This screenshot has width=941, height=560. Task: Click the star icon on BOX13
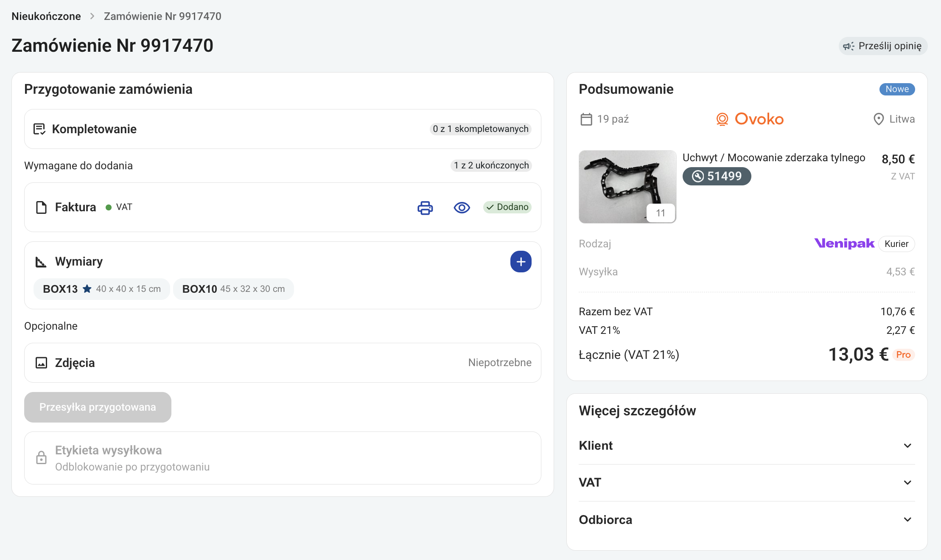point(87,289)
